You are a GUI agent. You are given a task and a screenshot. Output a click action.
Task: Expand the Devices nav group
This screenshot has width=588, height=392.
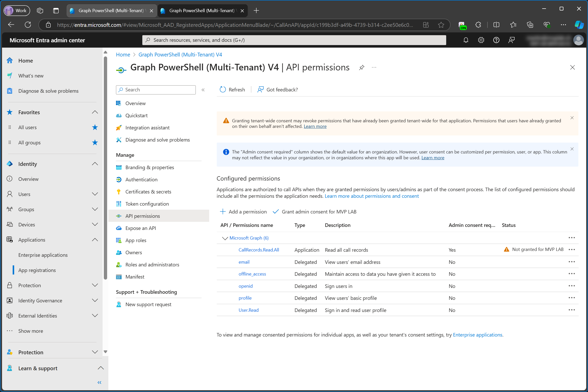[95, 225]
